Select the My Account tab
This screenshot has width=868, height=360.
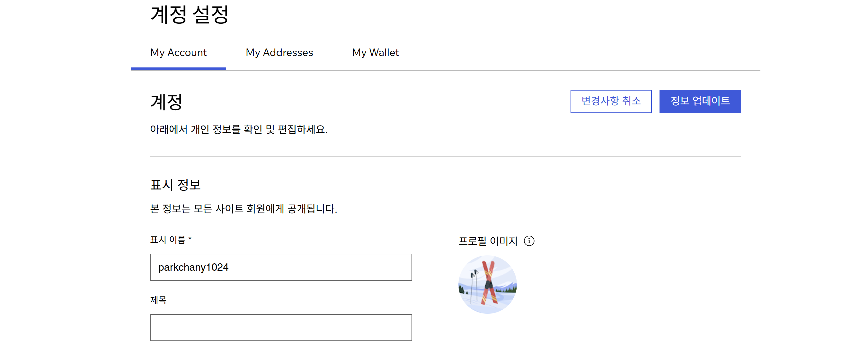tap(178, 53)
